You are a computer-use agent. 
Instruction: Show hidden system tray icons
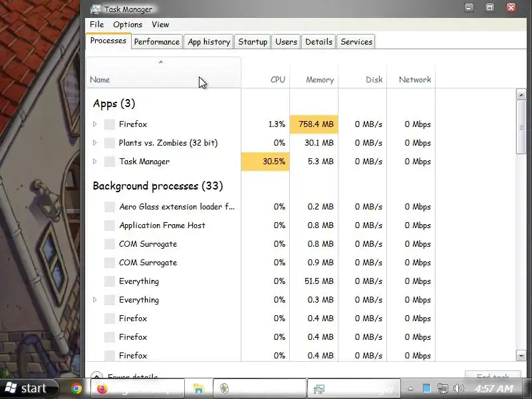(410, 388)
